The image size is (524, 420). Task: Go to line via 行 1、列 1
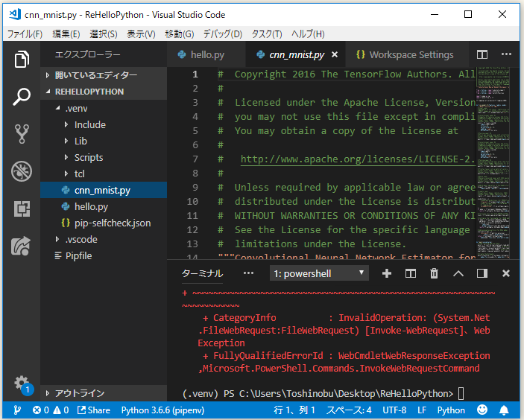[294, 410]
